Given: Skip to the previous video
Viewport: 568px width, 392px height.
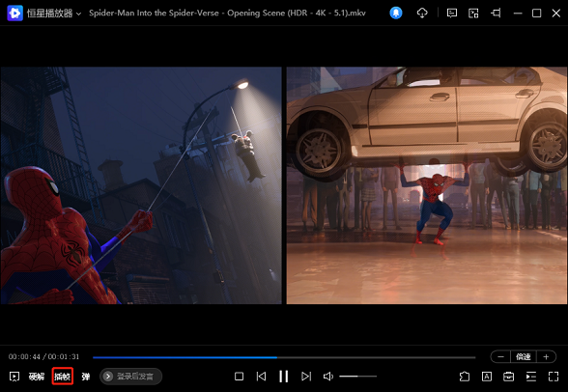Looking at the screenshot, I should [261, 377].
